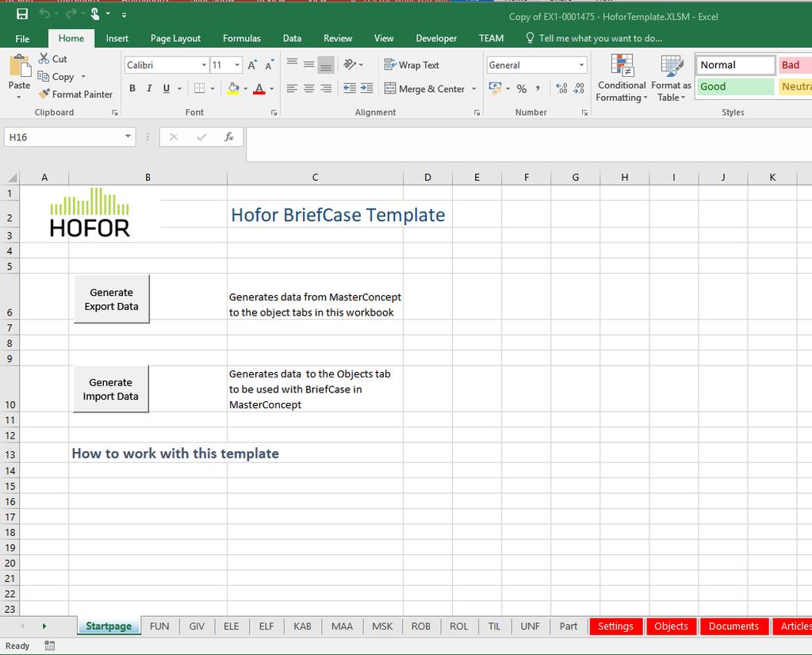Select the Normal cell style
This screenshot has width=812, height=655.
(x=735, y=65)
